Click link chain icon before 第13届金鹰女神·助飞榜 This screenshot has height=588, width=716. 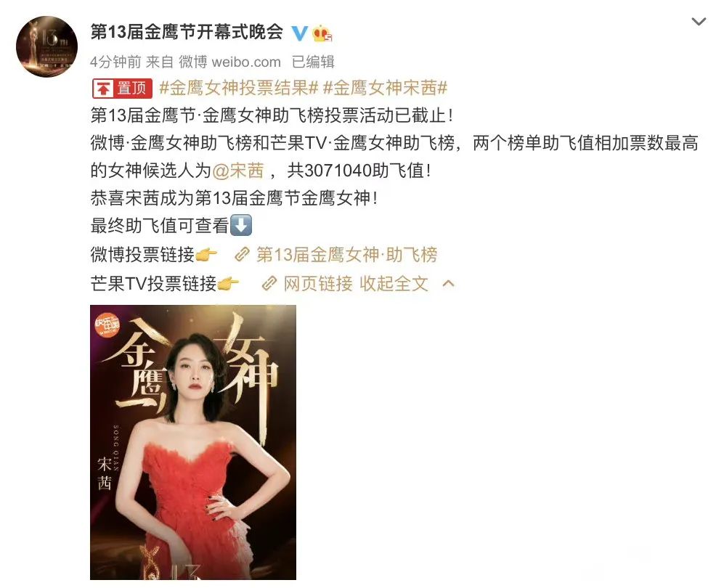coord(242,255)
